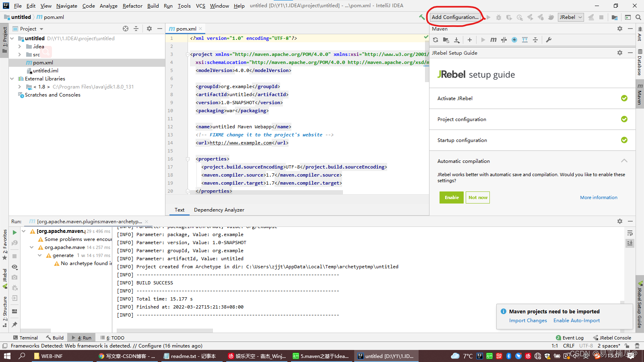Screen dimensions: 644x362
Task: Click Scroll to End icon in Run console
Action: click(630, 243)
